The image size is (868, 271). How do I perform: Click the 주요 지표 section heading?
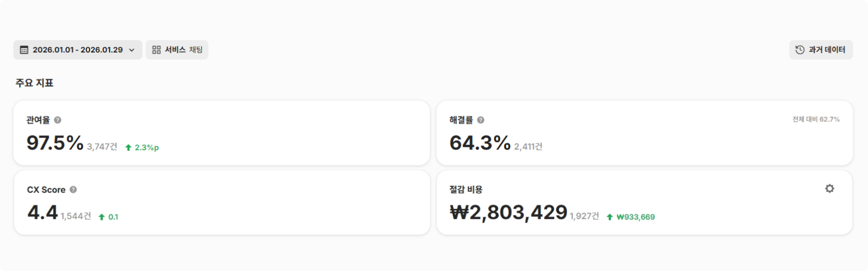click(34, 83)
